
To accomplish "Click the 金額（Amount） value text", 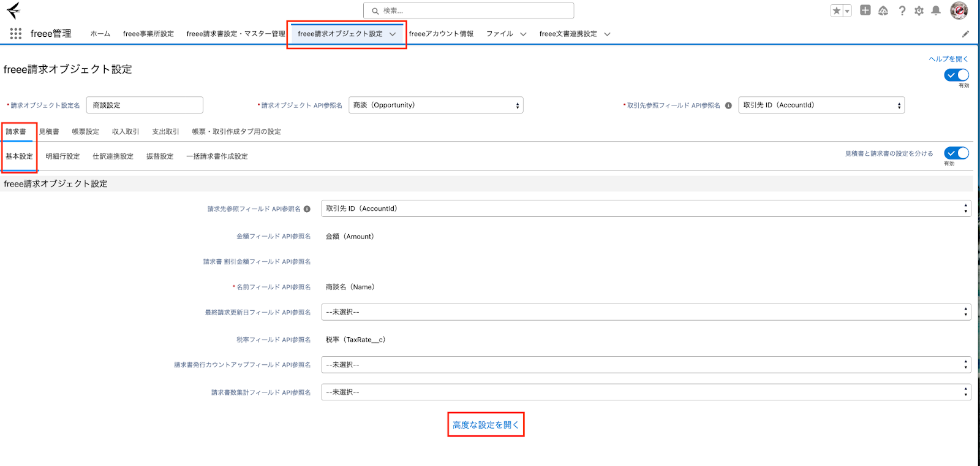I will pos(350,236).
